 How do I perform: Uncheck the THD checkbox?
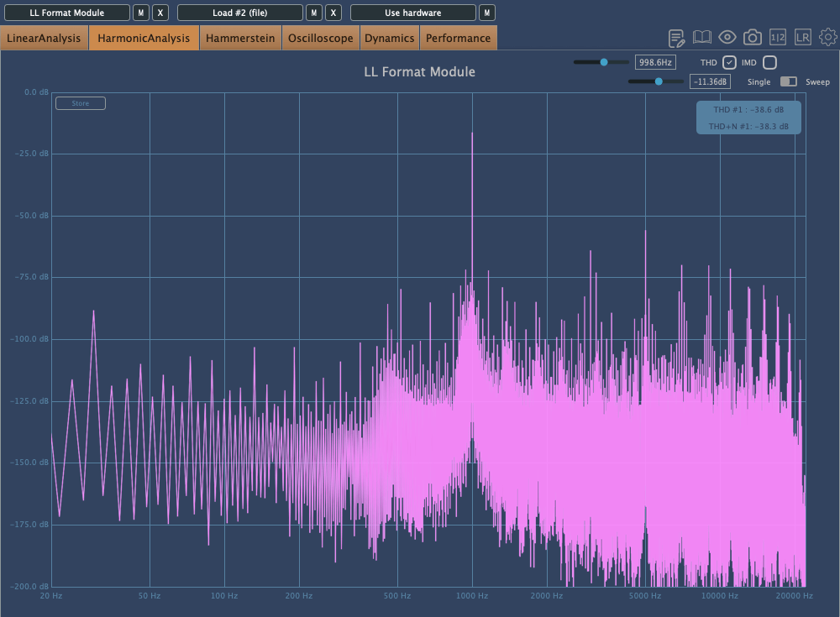[729, 62]
